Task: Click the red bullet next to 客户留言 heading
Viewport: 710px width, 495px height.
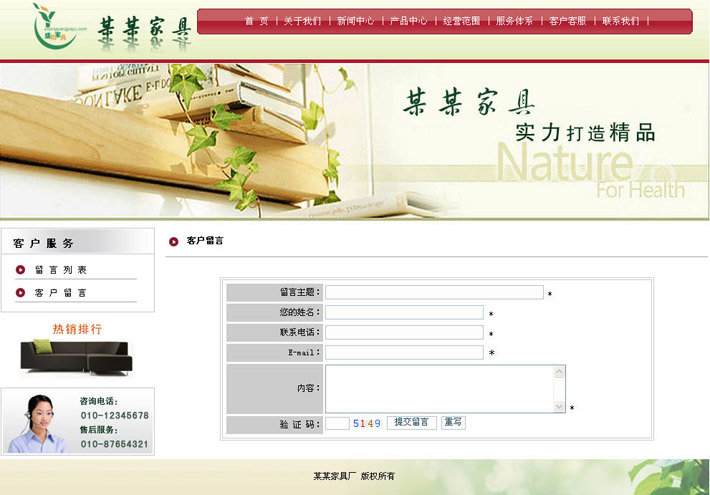Action: click(x=174, y=241)
